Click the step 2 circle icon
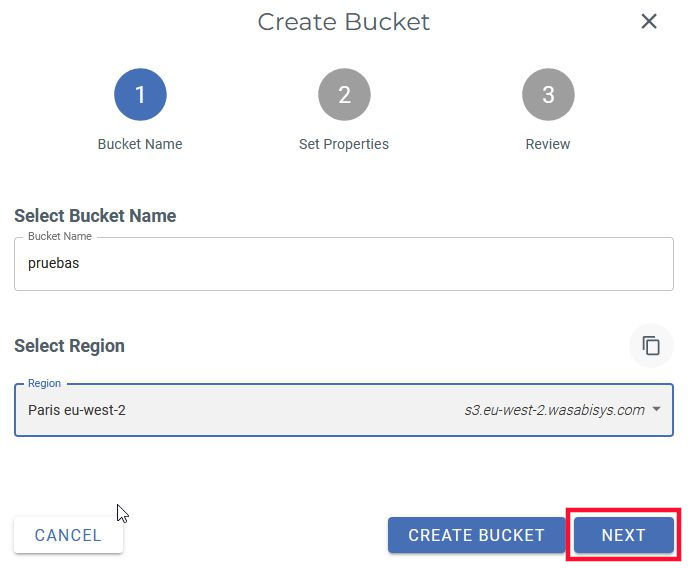 click(x=344, y=95)
